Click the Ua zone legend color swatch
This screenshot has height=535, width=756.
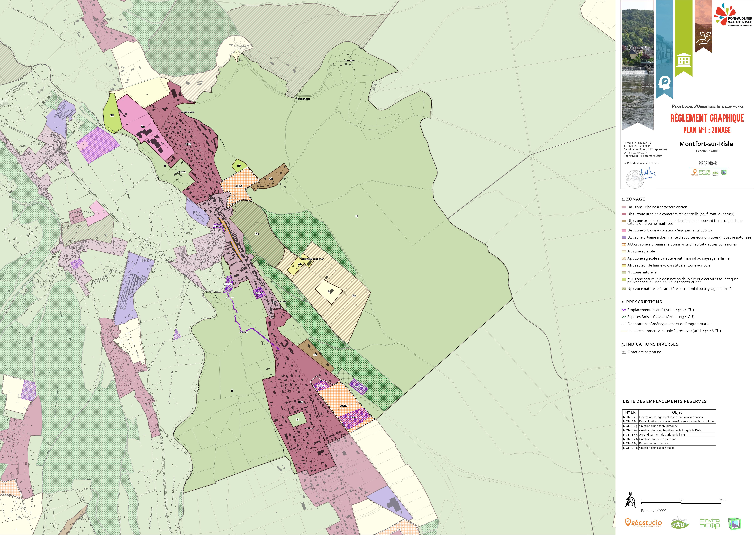point(624,207)
